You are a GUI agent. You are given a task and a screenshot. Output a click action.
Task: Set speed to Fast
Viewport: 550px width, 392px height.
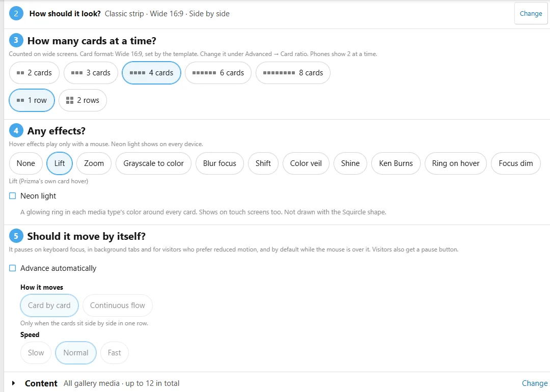coord(115,353)
